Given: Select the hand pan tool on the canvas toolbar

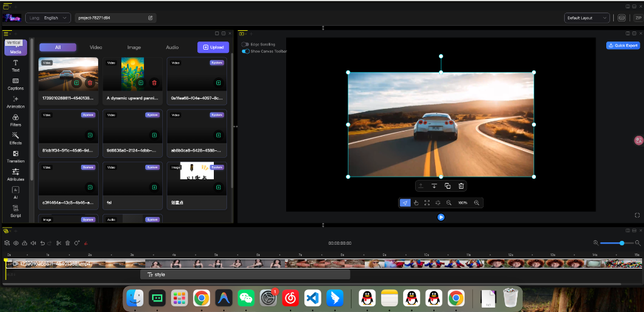Looking at the screenshot, I should pyautogui.click(x=416, y=203).
